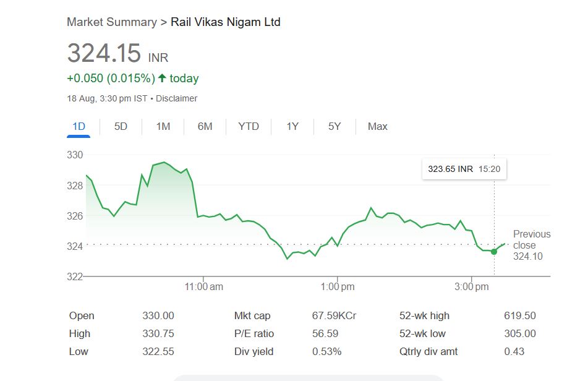Open the Market Summary breadcrumb link
The width and height of the screenshot is (588, 381).
111,22
